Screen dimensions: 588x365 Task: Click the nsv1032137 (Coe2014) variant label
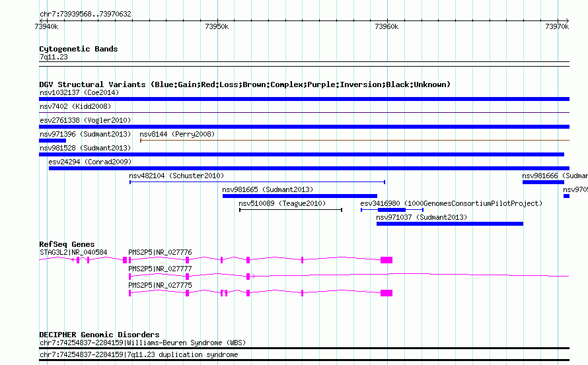(x=79, y=92)
